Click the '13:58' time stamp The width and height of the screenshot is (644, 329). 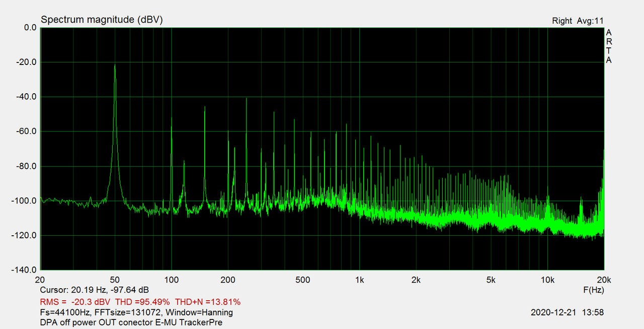pyautogui.click(x=593, y=312)
